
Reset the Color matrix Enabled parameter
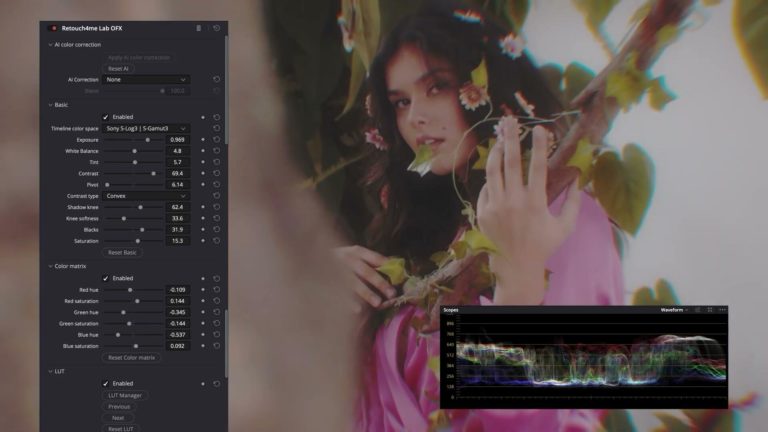(x=216, y=278)
